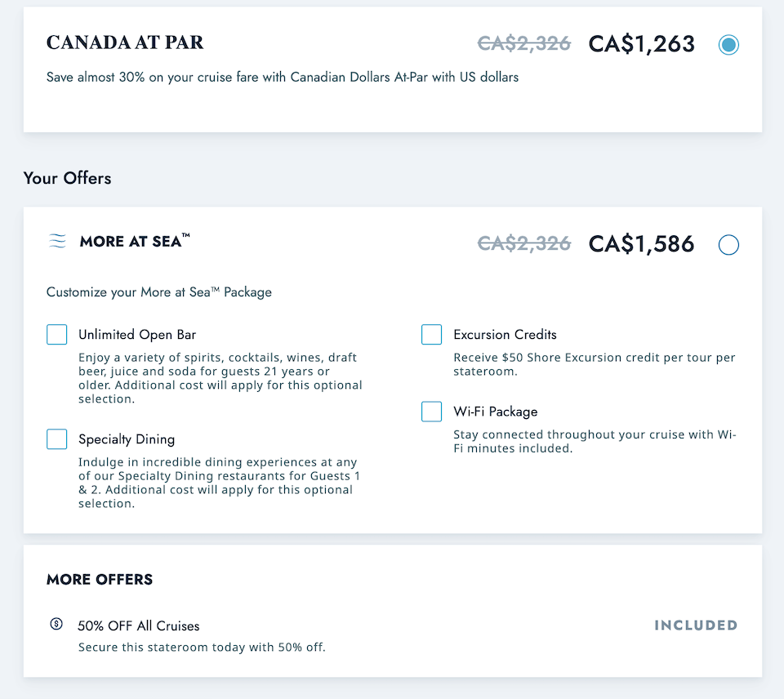Click the CA$1,586 More At Sea price

(x=642, y=244)
